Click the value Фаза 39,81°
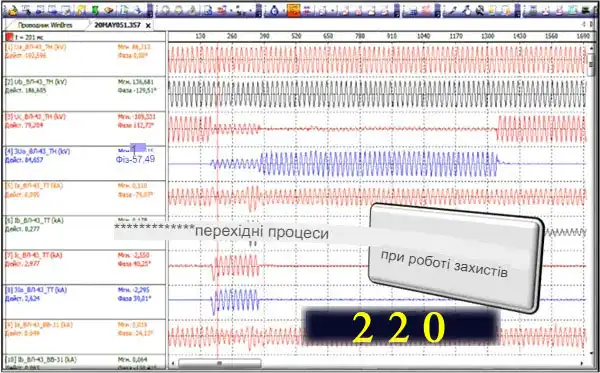Screen dimensions: 600x373 pos(134,299)
